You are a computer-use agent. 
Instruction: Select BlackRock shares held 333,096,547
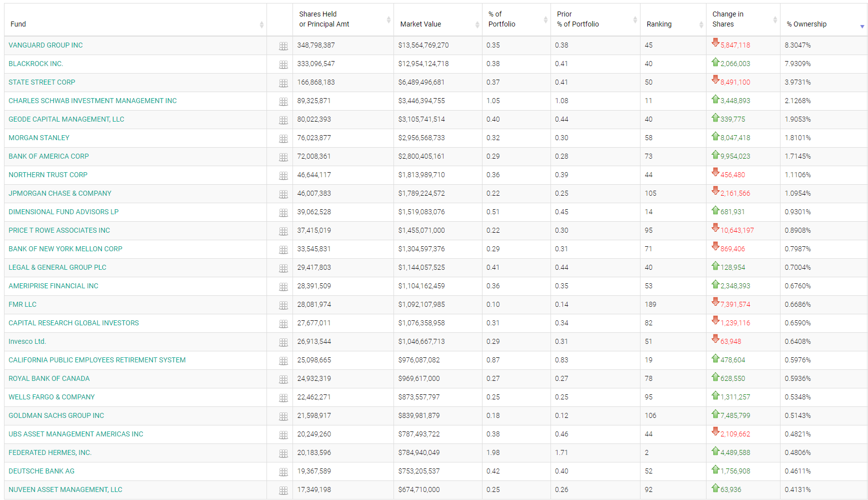(x=316, y=64)
